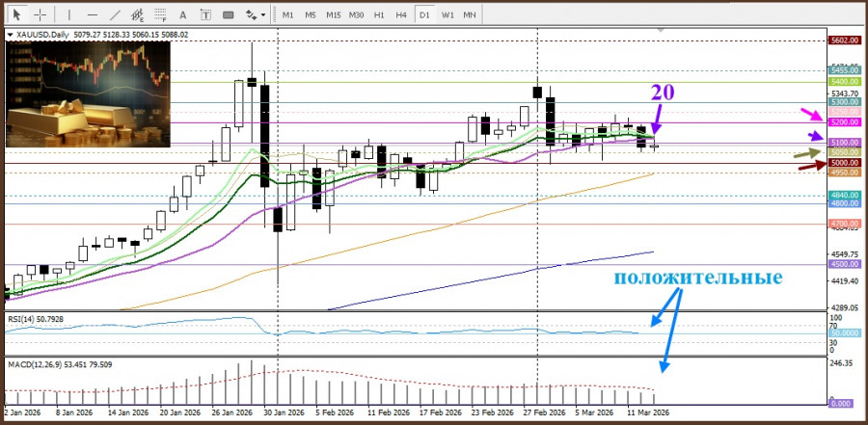Click the arrows objects icon
Image resolution: width=868 pixels, height=425 pixels.
(x=252, y=14)
